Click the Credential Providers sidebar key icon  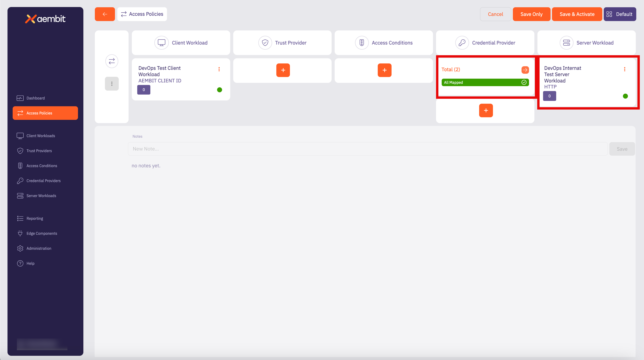(x=20, y=181)
